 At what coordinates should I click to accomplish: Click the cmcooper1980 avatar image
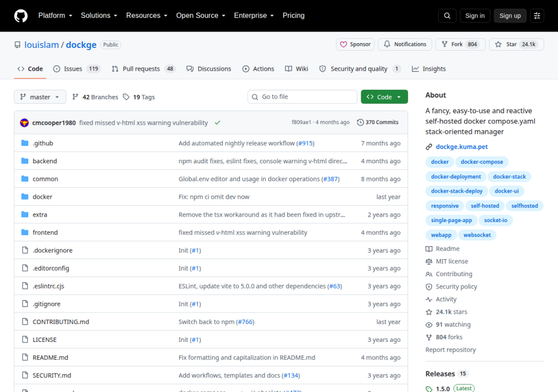[x=24, y=122]
